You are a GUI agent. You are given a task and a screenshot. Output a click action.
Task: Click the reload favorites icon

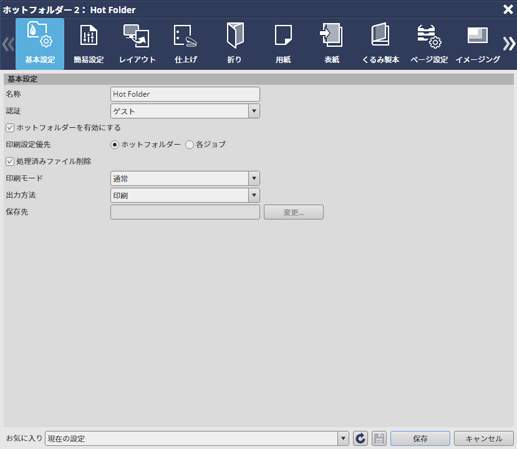360,438
